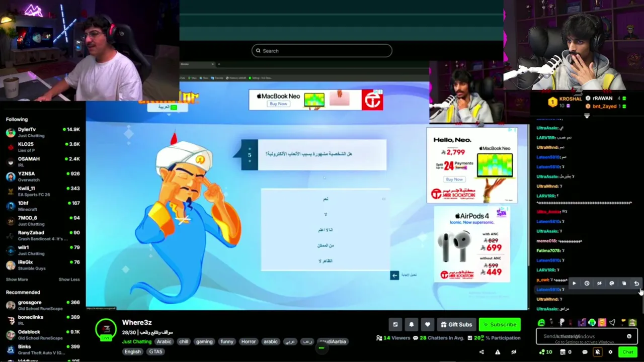Screen dimensions: 644x362
Task: Open RanyZabad channel in sidebar
Action: (x=43, y=236)
